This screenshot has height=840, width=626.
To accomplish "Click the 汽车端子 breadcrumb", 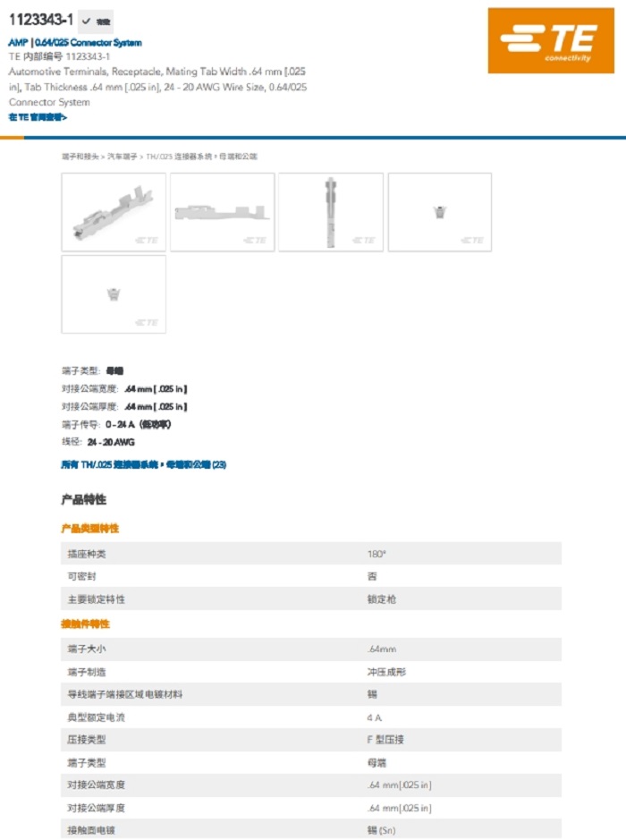I will pyautogui.click(x=123, y=157).
